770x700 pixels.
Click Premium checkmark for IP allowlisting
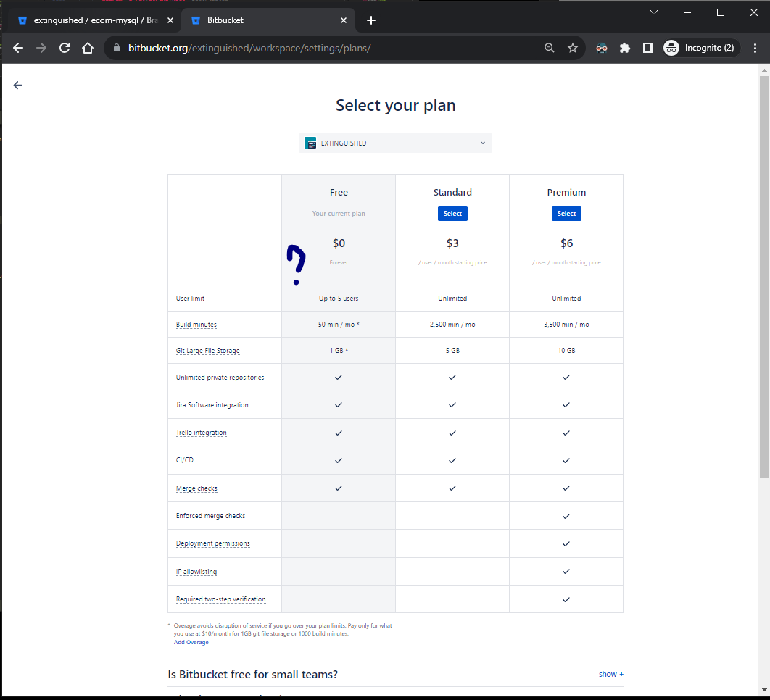pyautogui.click(x=566, y=572)
